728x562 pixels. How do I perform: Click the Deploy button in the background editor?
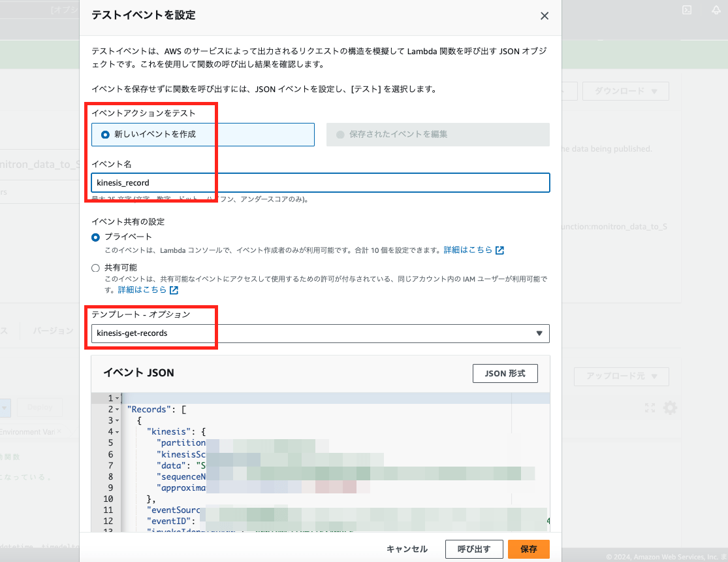pos(39,407)
